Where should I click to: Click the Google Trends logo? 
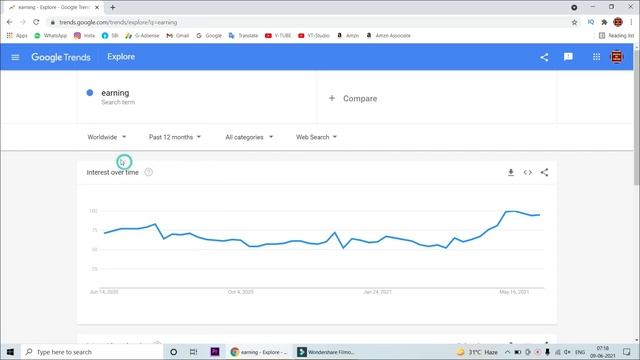[61, 57]
